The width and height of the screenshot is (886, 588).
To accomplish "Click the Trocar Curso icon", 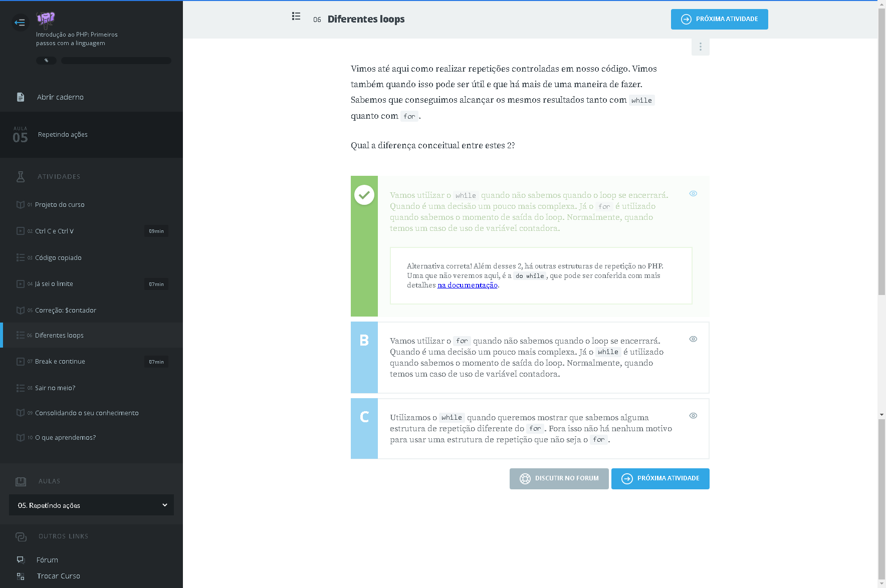I will coord(21,576).
